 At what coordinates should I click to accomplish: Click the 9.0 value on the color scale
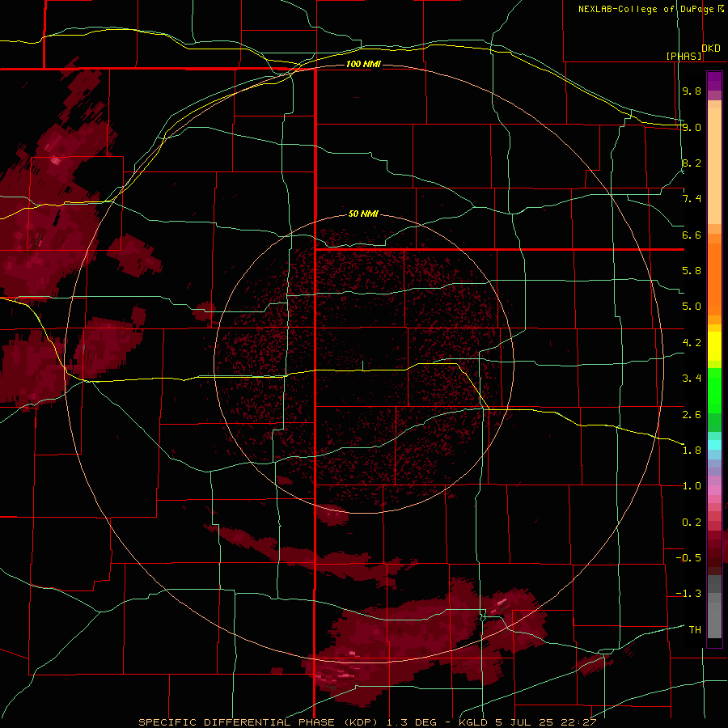(x=692, y=127)
